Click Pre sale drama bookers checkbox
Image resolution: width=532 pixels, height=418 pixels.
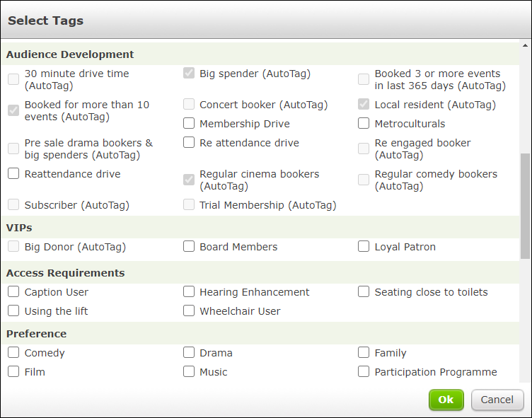point(13,149)
